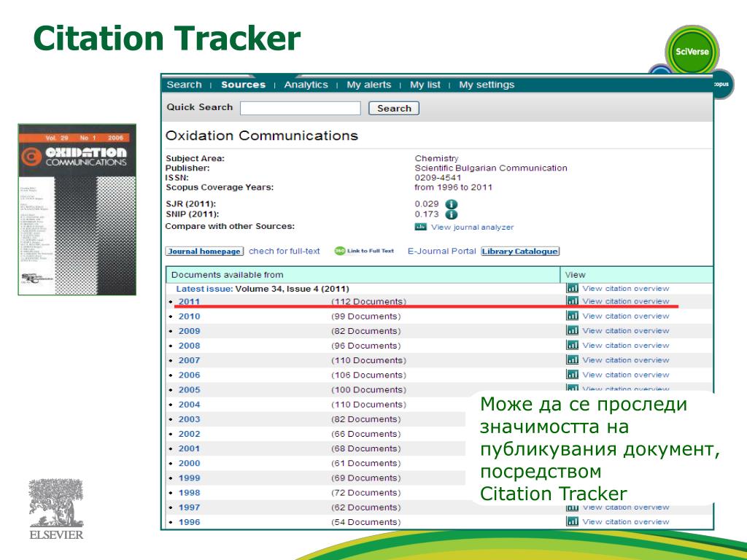Open the 2008 documents year link
Screen dimensions: 747x560
pos(189,346)
